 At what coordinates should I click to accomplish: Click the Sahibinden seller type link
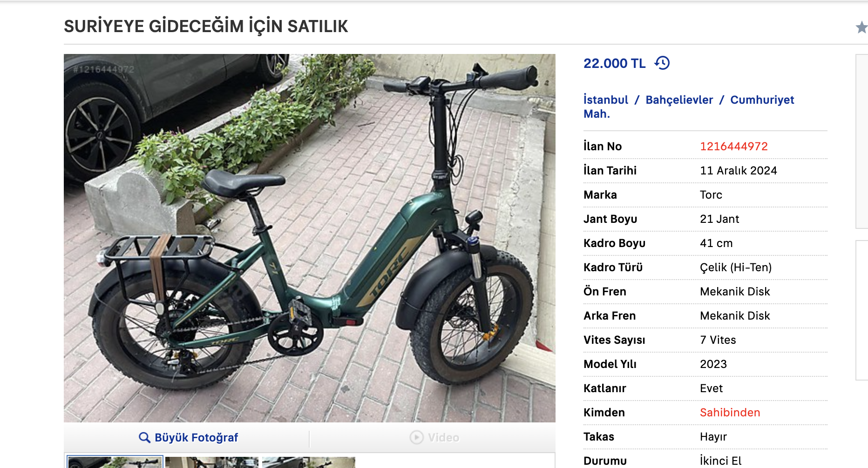tap(730, 413)
